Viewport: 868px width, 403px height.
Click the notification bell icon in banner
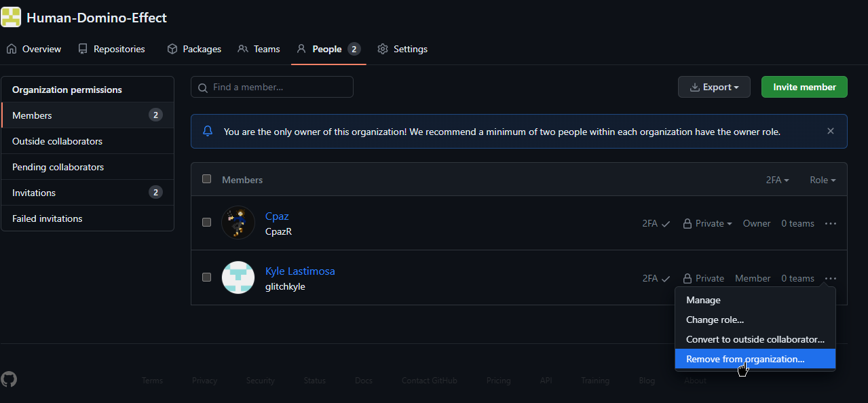[208, 132]
